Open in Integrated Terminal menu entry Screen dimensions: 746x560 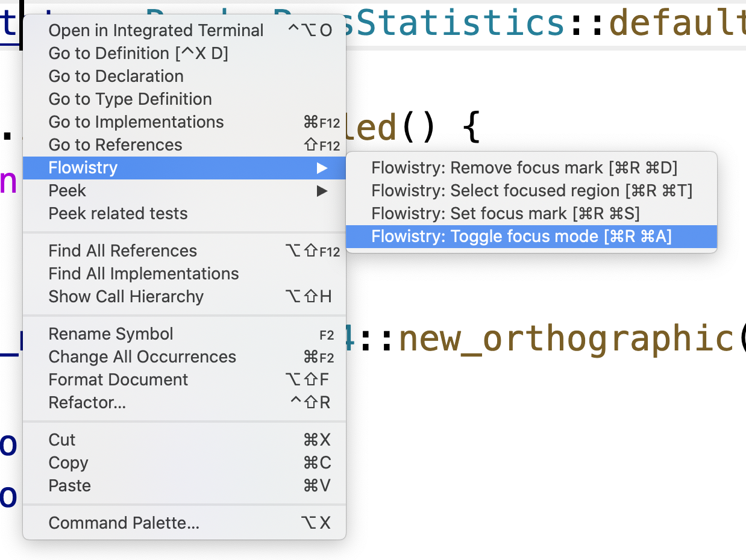156,31
